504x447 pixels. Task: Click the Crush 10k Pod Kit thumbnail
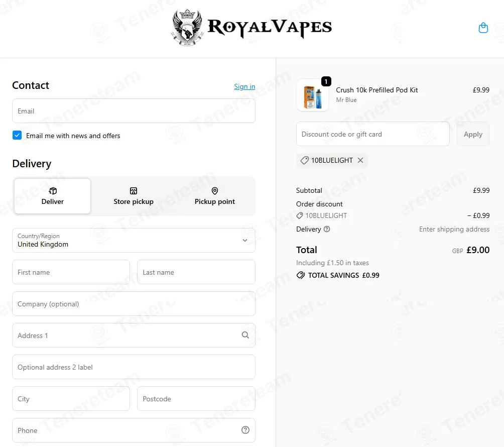point(312,95)
